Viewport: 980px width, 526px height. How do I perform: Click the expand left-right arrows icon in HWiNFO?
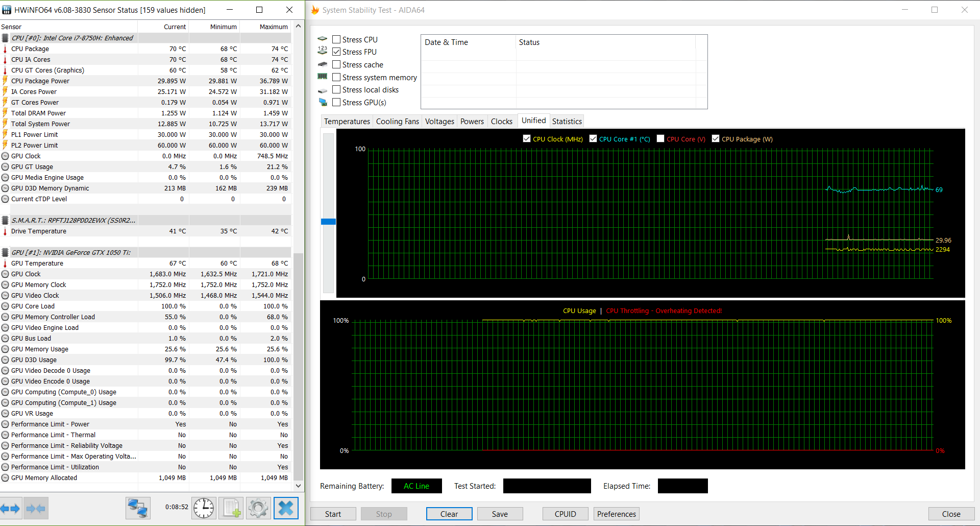(10, 508)
